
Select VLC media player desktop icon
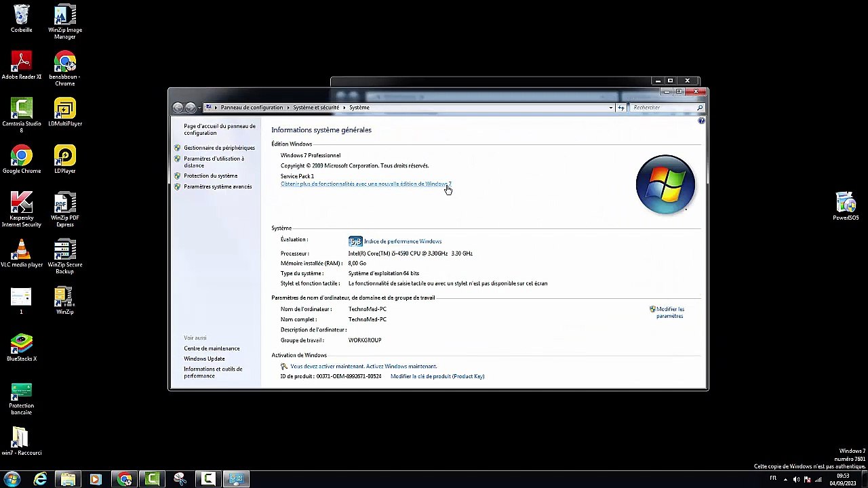point(22,253)
